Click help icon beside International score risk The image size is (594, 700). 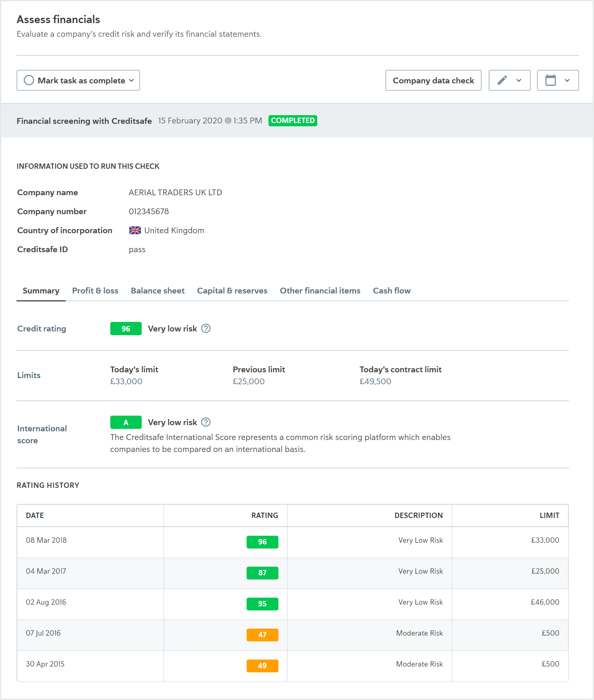click(206, 422)
